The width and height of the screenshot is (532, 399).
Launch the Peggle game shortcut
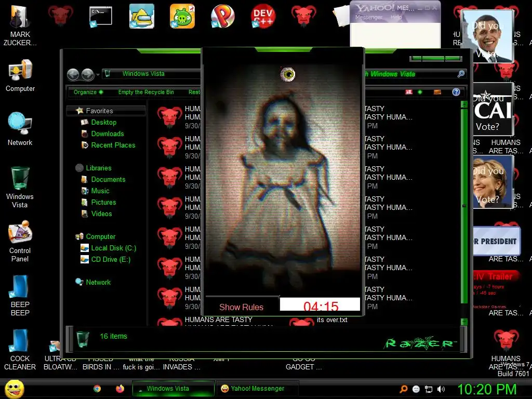coord(222,16)
